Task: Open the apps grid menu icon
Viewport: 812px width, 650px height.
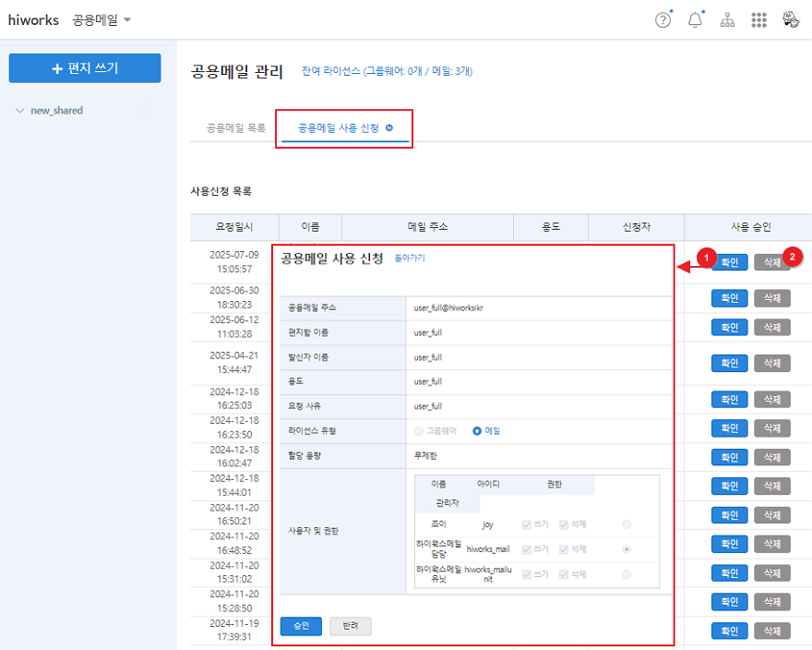Action: point(758,20)
